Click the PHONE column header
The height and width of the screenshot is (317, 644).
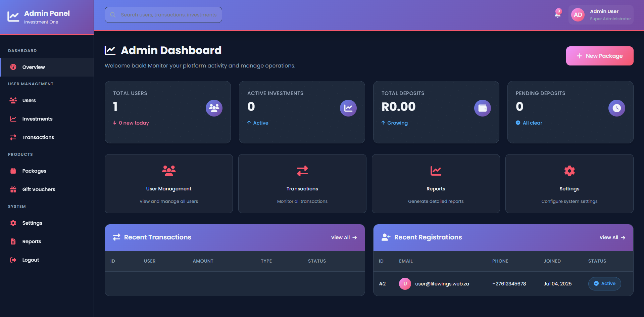point(500,261)
